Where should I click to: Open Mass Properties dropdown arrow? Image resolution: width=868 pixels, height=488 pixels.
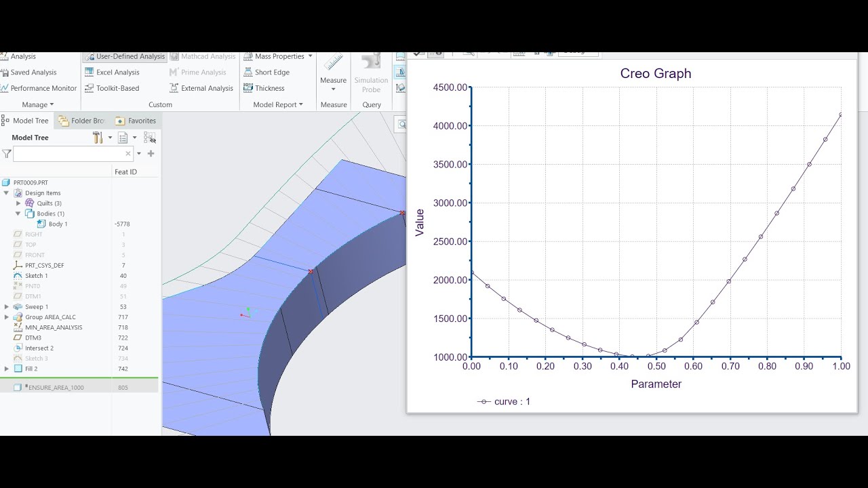coord(310,57)
